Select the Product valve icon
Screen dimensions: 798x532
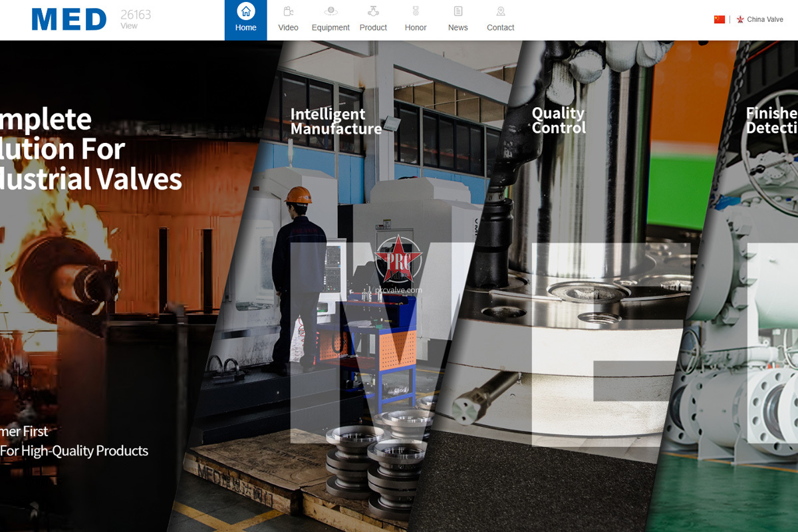(373, 11)
